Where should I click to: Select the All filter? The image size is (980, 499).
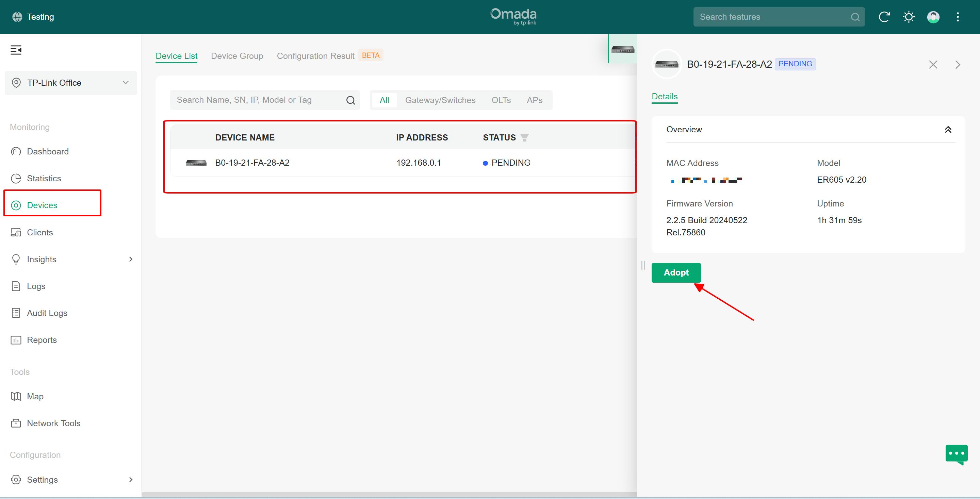click(x=384, y=100)
